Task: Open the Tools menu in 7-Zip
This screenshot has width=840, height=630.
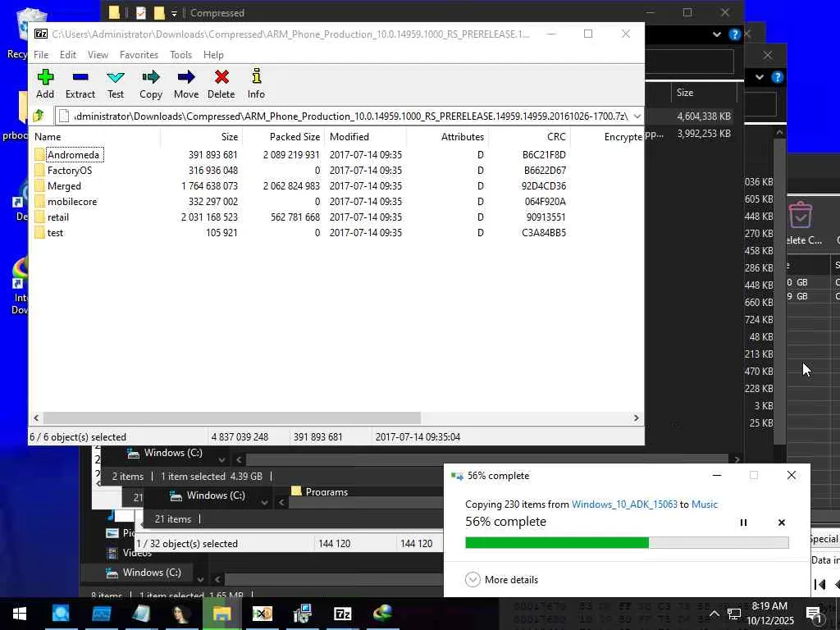Action: pyautogui.click(x=180, y=55)
